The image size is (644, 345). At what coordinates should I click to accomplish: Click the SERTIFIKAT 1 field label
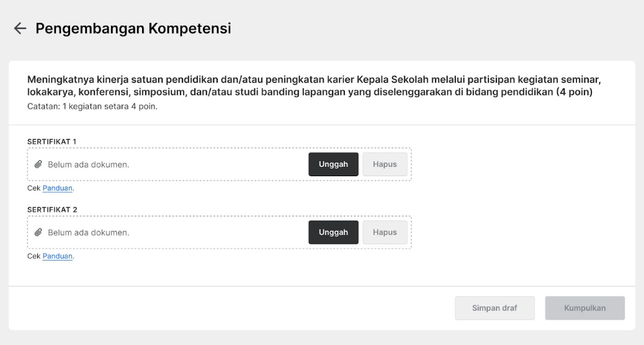pos(51,141)
